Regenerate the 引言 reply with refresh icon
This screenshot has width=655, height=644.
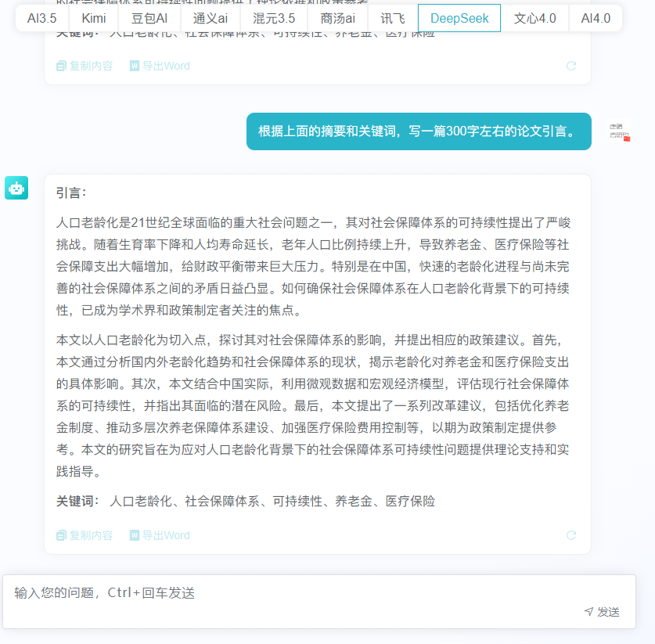click(x=571, y=535)
